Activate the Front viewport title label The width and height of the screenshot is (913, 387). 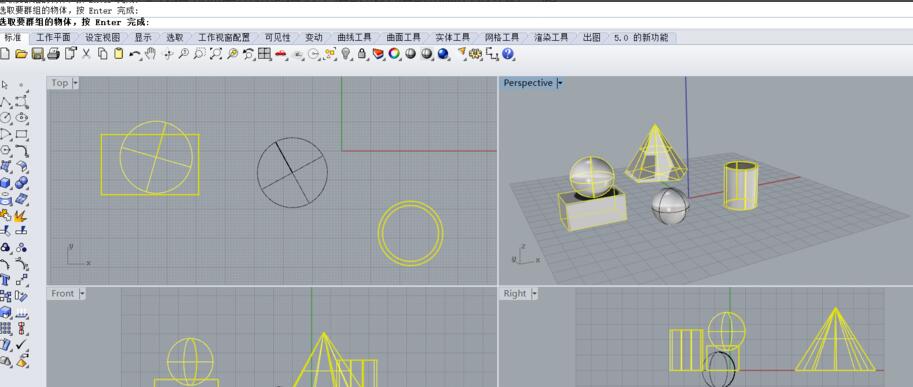[x=63, y=294]
